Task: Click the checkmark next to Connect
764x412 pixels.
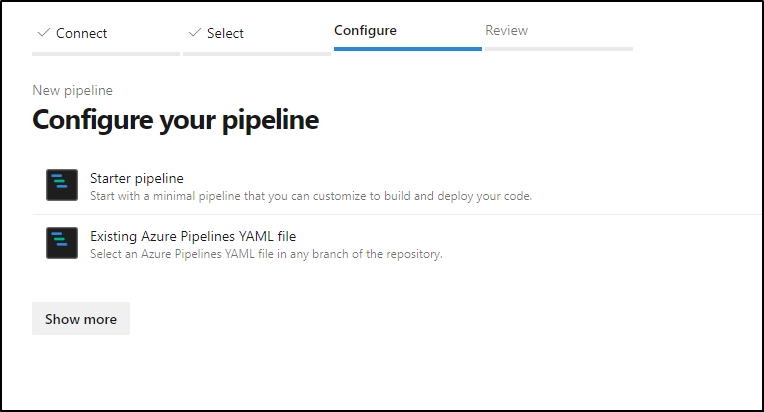Action: 44,33
